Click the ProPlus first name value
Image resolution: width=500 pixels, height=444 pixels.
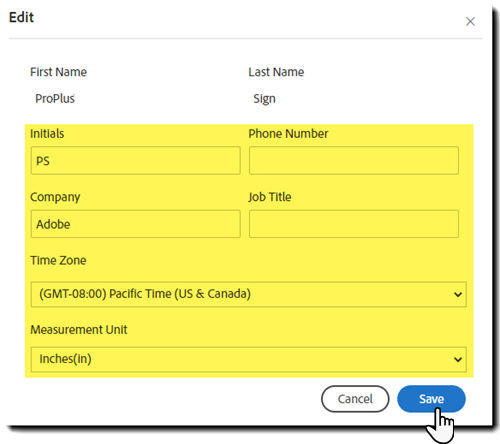tap(55, 98)
